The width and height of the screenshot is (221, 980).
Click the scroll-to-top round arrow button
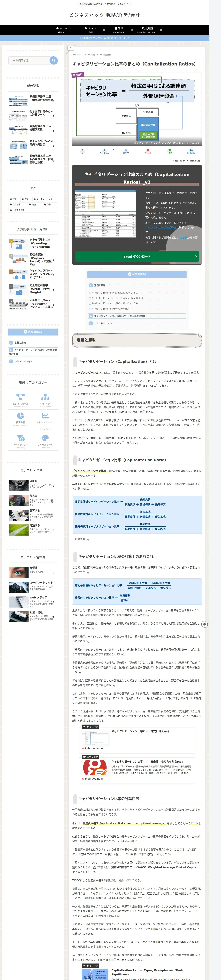205,624
